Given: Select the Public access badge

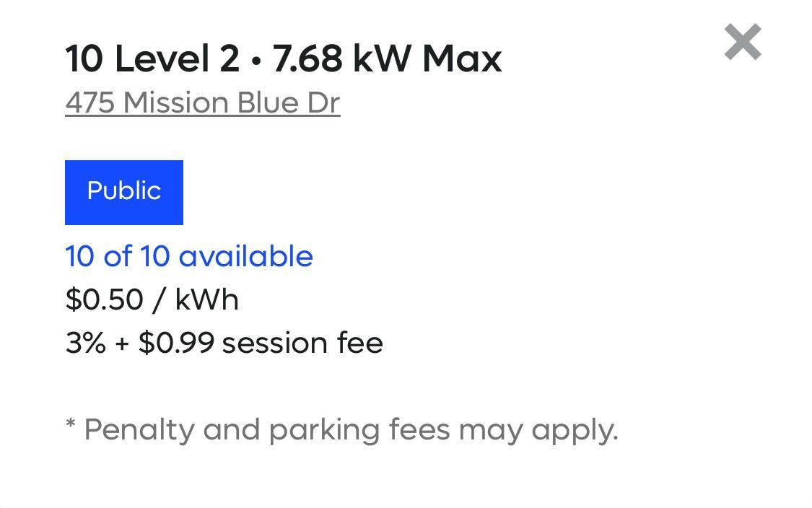Looking at the screenshot, I should click(x=123, y=192).
